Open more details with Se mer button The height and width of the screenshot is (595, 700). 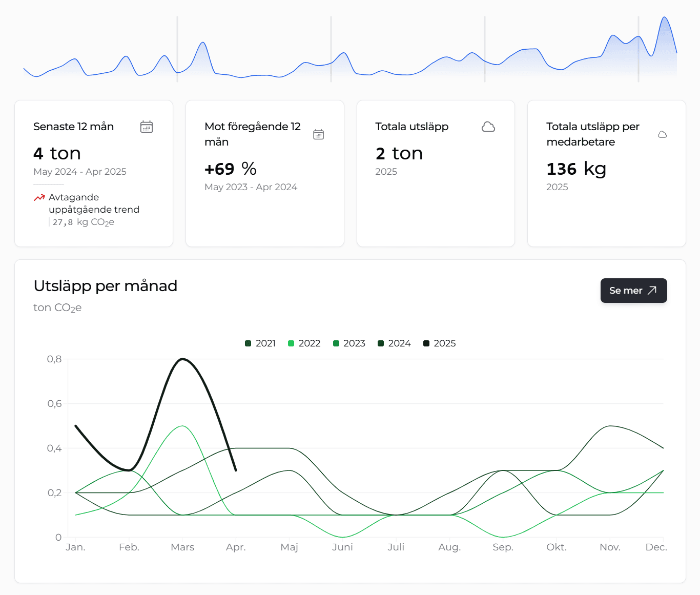633,291
